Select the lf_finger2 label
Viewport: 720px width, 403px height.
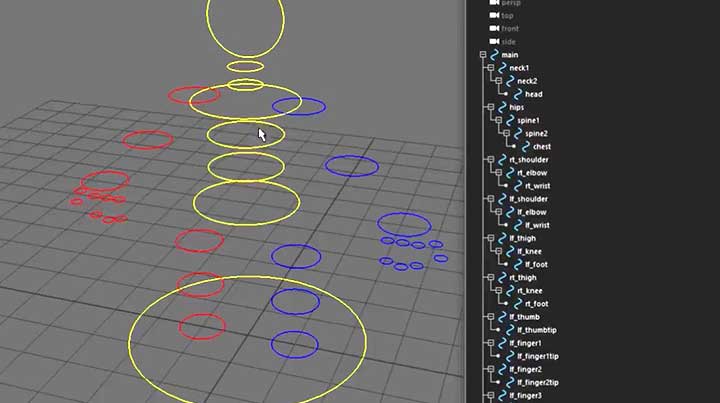click(x=525, y=369)
